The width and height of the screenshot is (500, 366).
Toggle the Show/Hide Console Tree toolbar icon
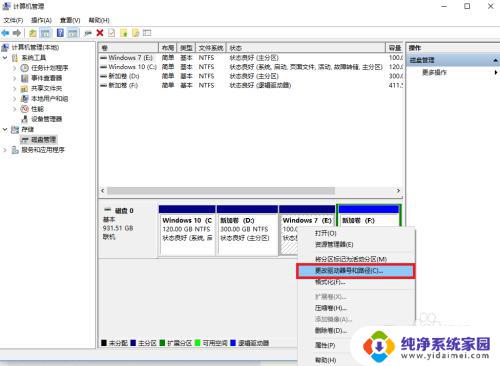(45, 33)
